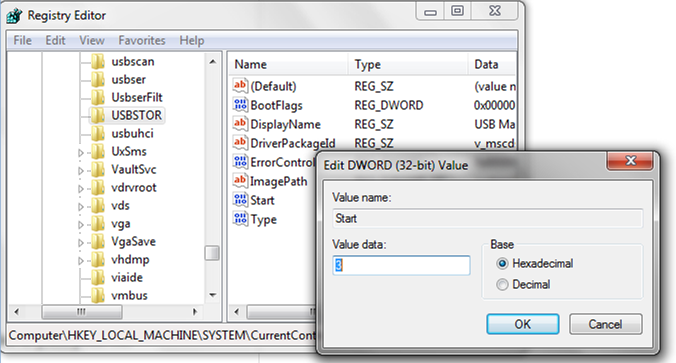Image resolution: width=676 pixels, height=363 pixels.
Task: Select the USBSTOR key label
Action: pyautogui.click(x=137, y=116)
